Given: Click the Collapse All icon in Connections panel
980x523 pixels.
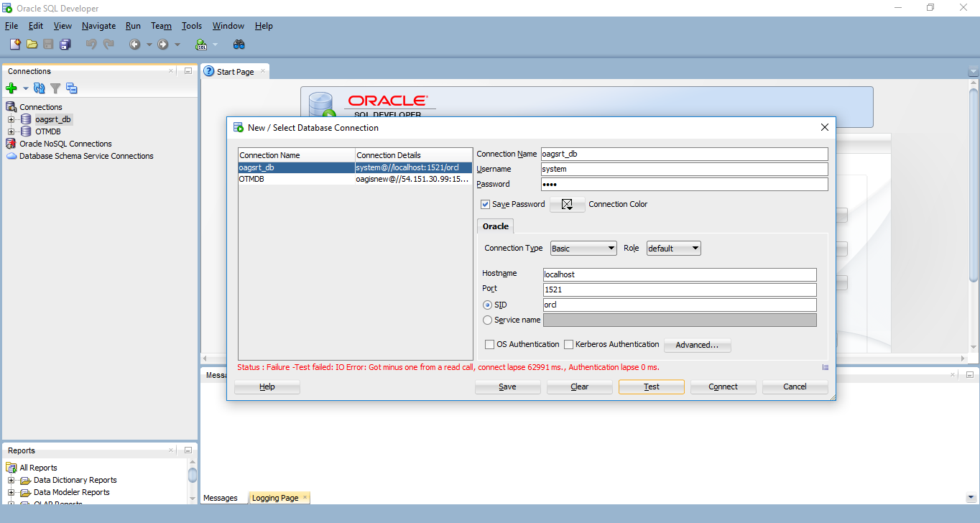Looking at the screenshot, I should click(x=72, y=88).
